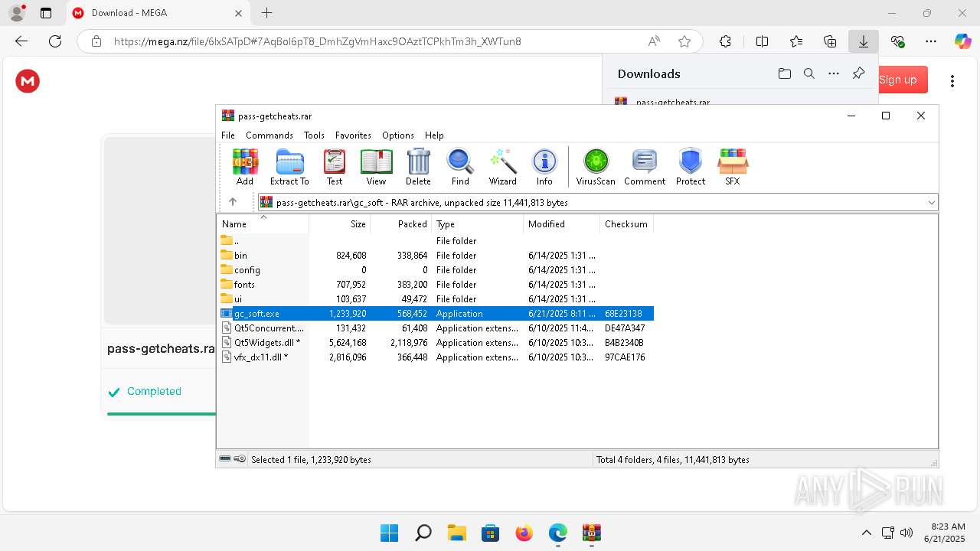980x551 pixels.
Task: Sort by Checksum column header
Action: coord(627,224)
